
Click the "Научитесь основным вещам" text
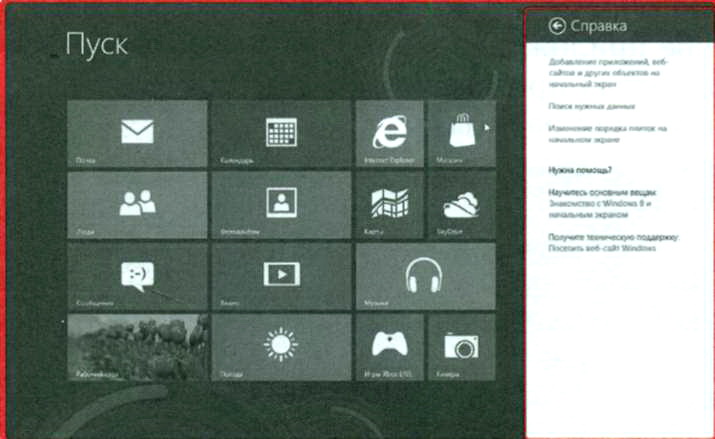point(602,193)
